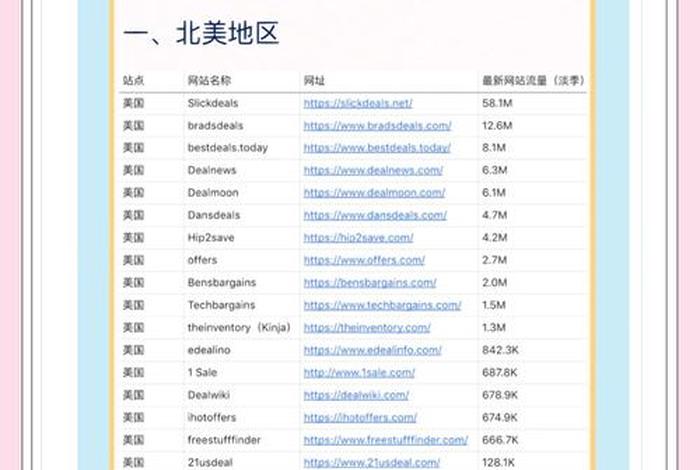Open the www.dealnews.com link
Viewport: 700px width, 470px height.
click(x=373, y=170)
